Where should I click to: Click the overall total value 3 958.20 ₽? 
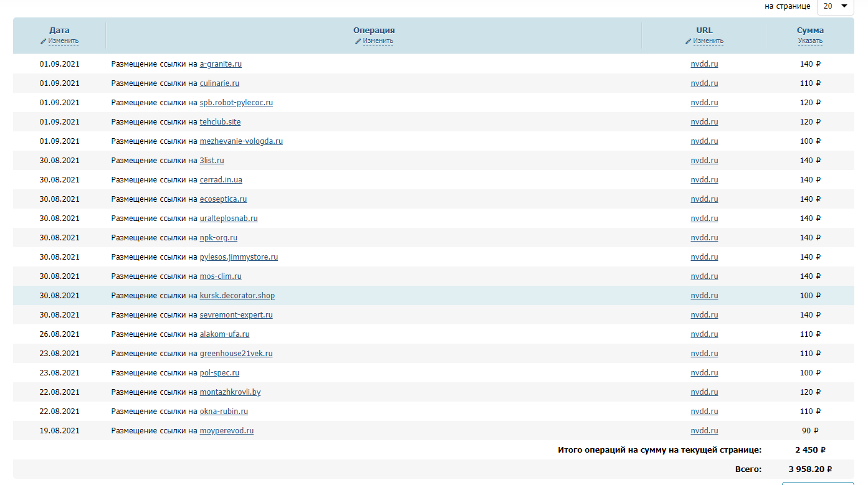coord(810,469)
